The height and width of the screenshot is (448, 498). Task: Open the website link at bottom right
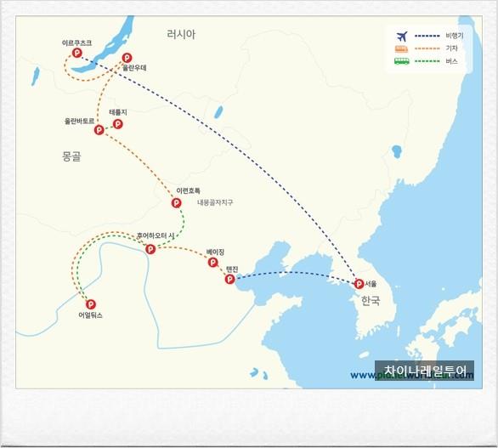point(412,375)
